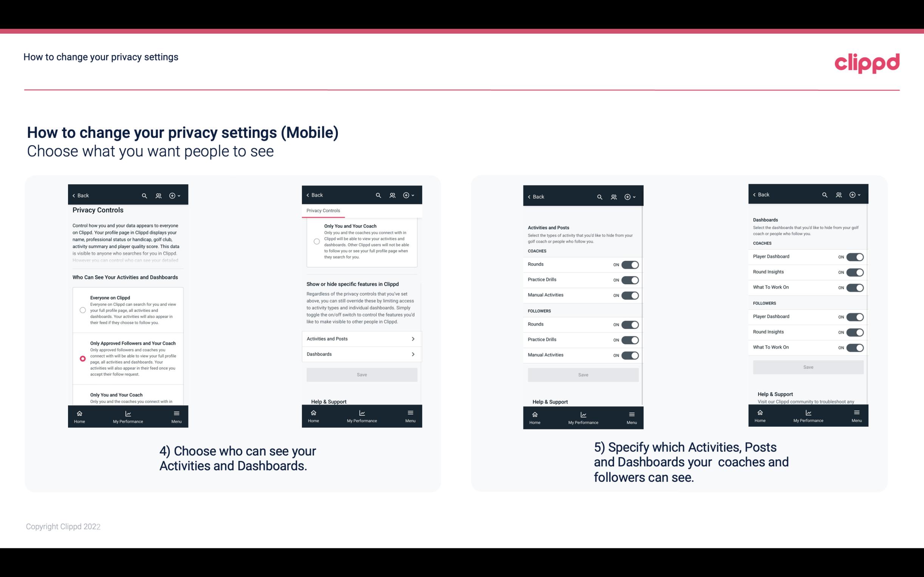Toggle Player Dashboard switch for Coaches

point(855,257)
